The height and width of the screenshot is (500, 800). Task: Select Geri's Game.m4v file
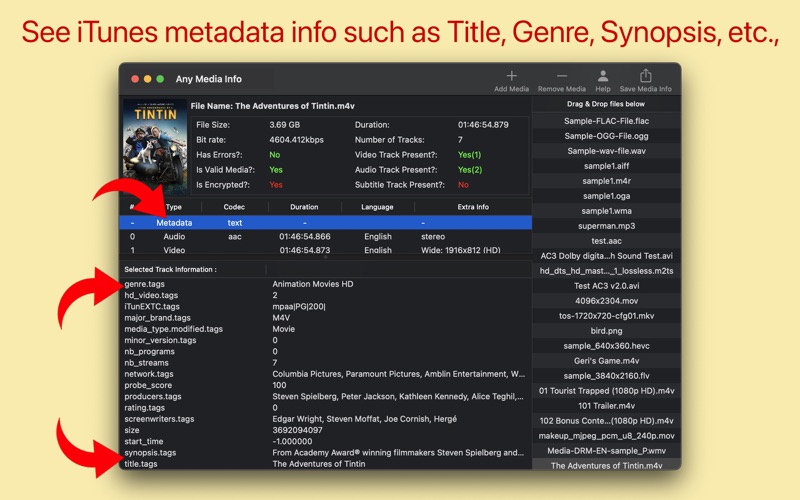[606, 361]
